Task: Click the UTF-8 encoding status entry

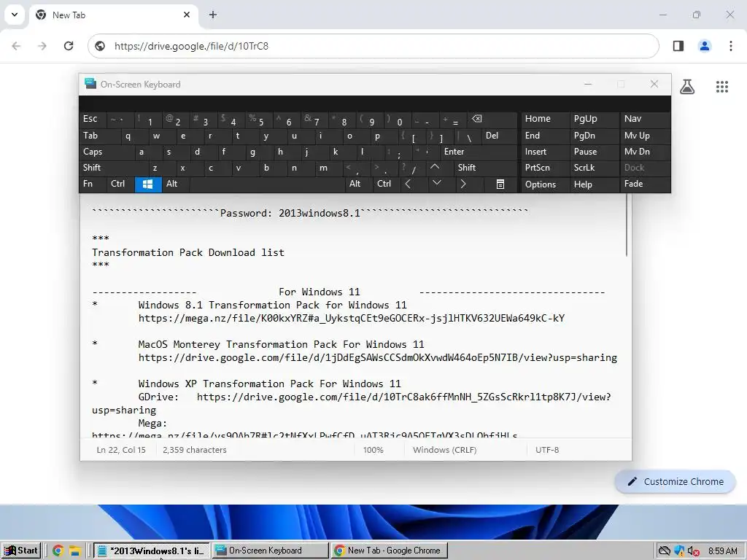Action: click(x=547, y=450)
